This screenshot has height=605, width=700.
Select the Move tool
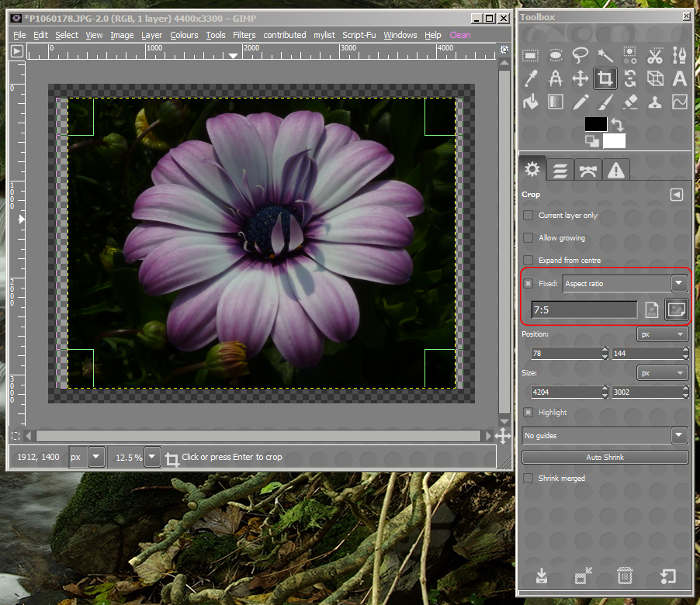tap(580, 78)
